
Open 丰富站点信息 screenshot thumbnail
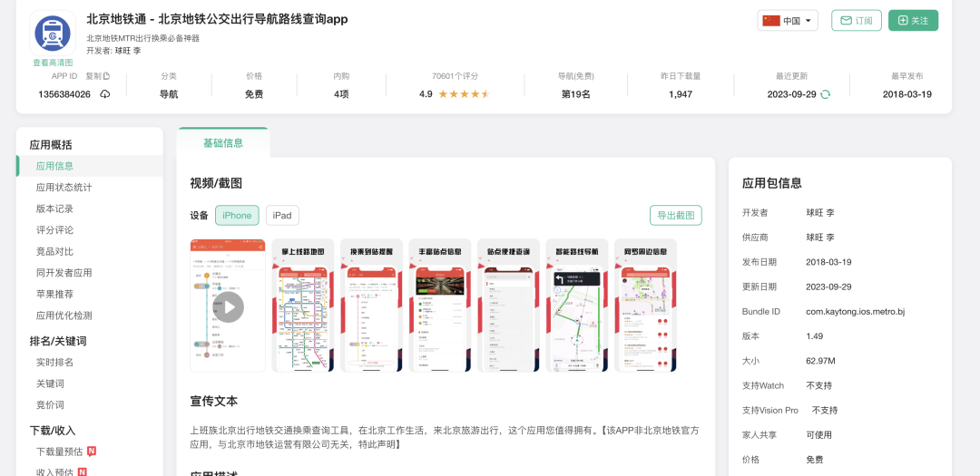pyautogui.click(x=440, y=306)
